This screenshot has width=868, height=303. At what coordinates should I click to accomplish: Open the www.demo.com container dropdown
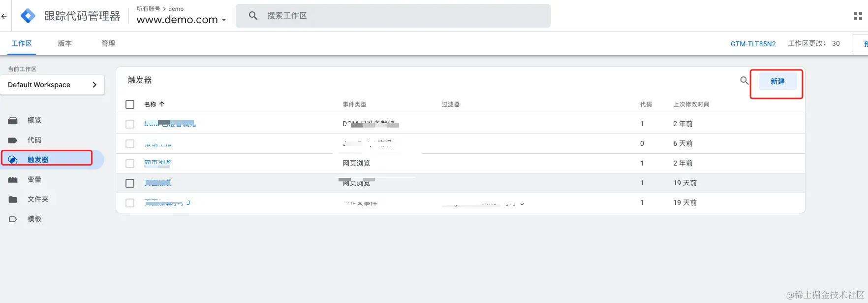click(181, 20)
